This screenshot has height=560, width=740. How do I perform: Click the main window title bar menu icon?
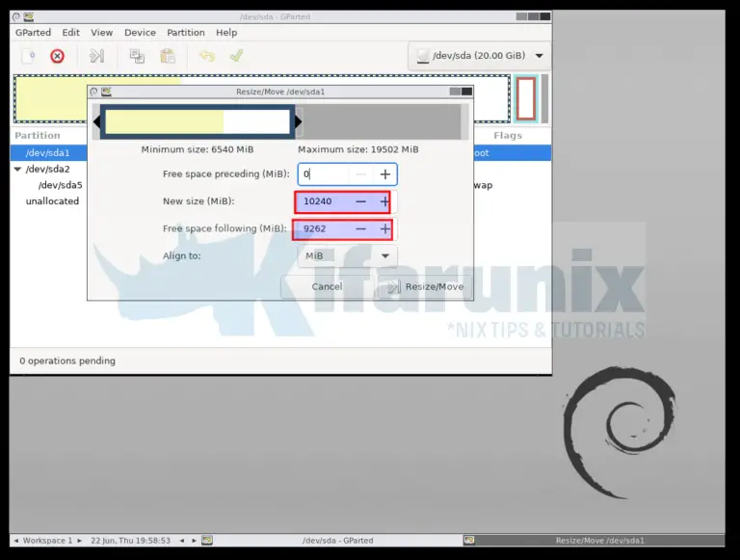(x=16, y=16)
